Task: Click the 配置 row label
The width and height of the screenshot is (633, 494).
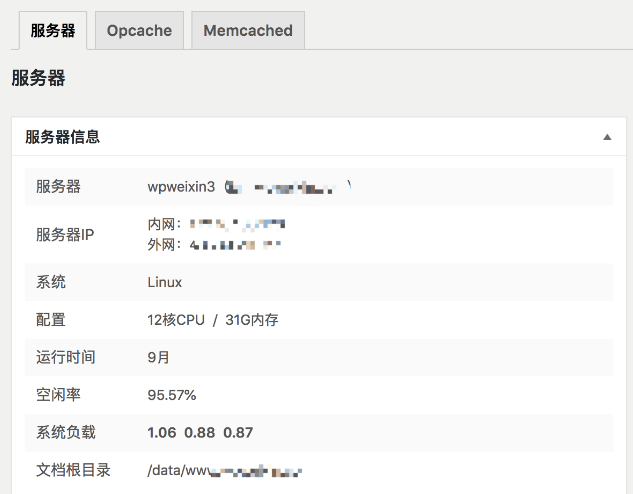Action: click(51, 320)
